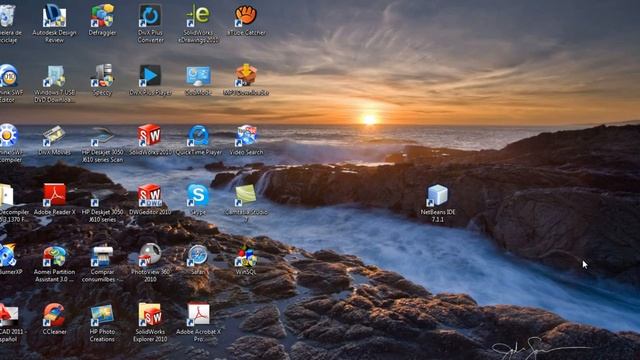
Task: Launch DWGeditor 2010
Action: [150, 196]
